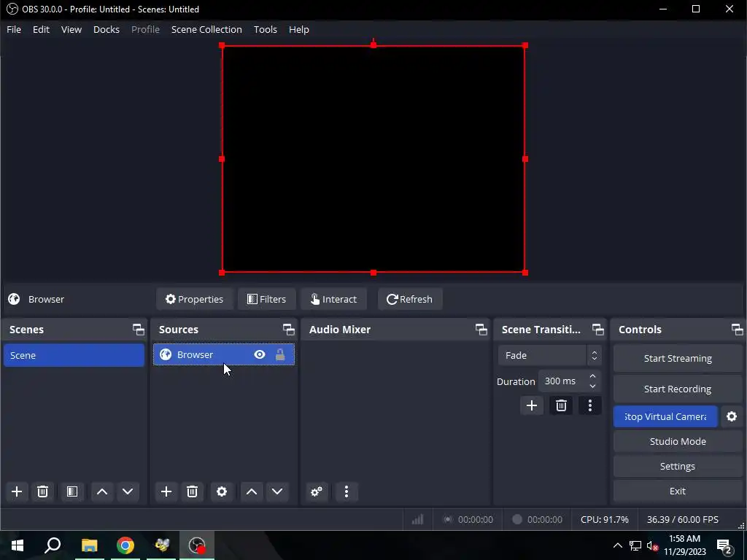This screenshot has height=560, width=747.
Task: Move source down in Sources dock
Action: (277, 491)
